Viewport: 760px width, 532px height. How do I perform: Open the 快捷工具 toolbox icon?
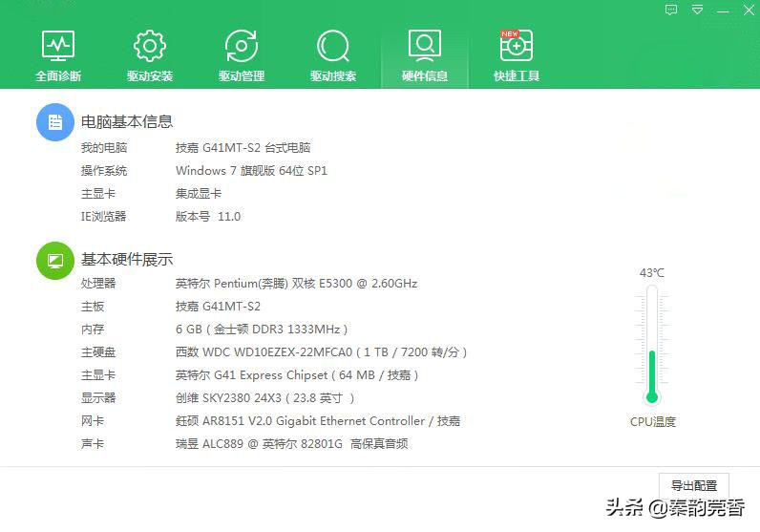click(517, 45)
